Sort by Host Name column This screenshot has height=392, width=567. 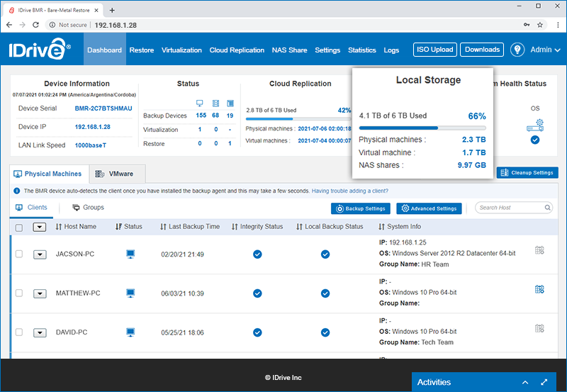(76, 226)
